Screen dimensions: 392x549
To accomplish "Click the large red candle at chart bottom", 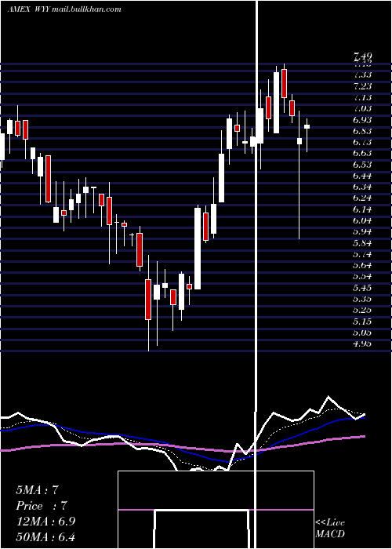I will pyautogui.click(x=148, y=300).
